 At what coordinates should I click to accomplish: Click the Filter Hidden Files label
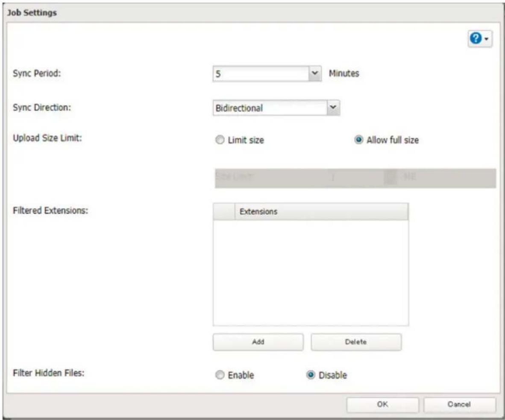pos(49,373)
